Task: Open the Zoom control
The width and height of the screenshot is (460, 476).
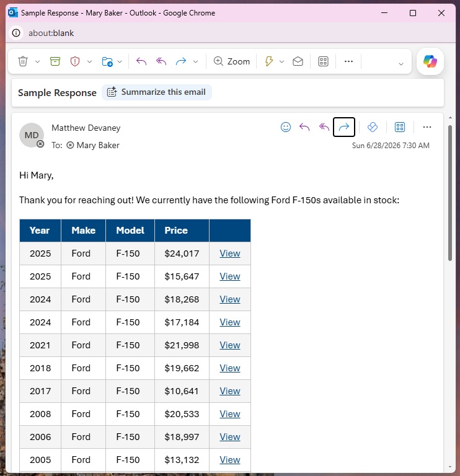Action: click(x=232, y=61)
